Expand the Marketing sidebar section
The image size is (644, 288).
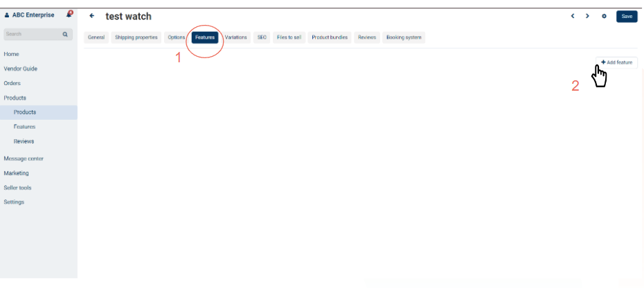[x=16, y=173]
